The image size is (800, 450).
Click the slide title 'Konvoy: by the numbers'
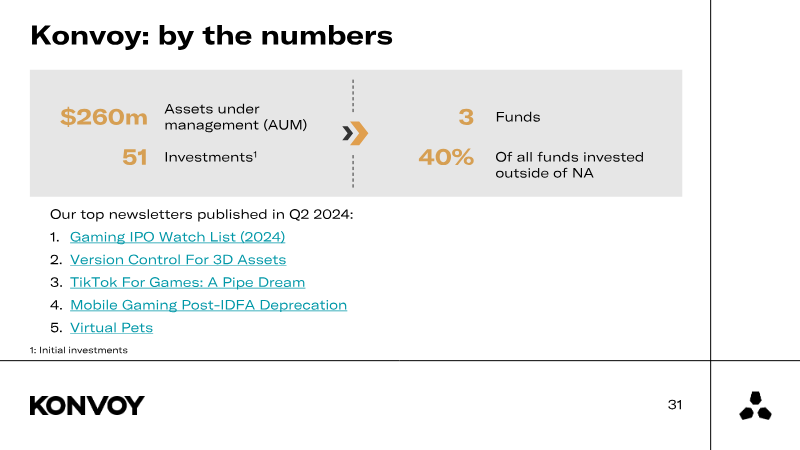point(211,36)
